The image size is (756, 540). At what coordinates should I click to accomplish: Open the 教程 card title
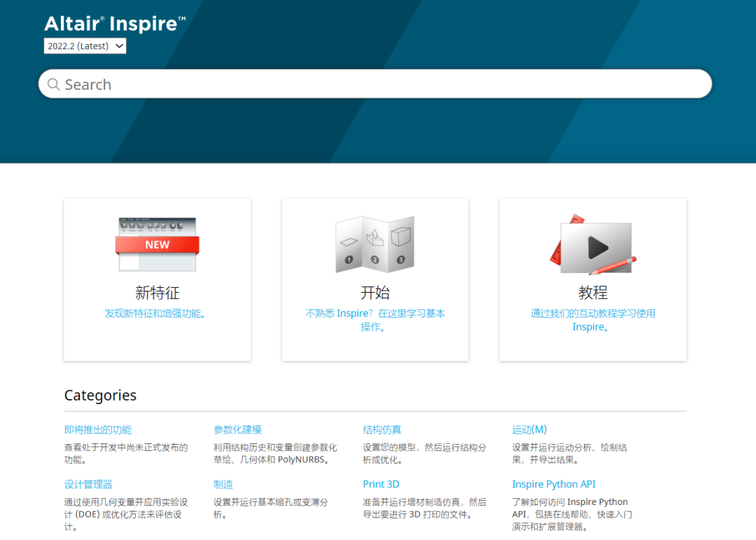pos(593,293)
